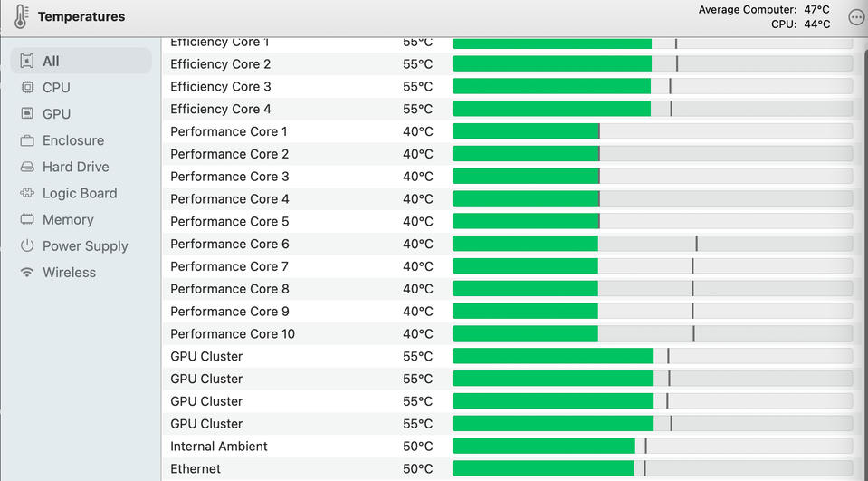Viewport: 868px width, 481px height.
Task: Select the Ethernet row label
Action: tap(196, 469)
